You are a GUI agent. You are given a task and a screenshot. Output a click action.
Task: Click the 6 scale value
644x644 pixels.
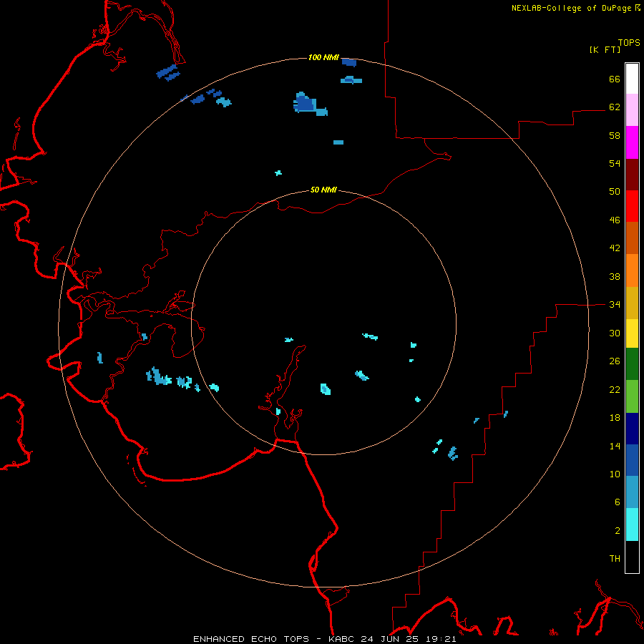click(x=618, y=502)
